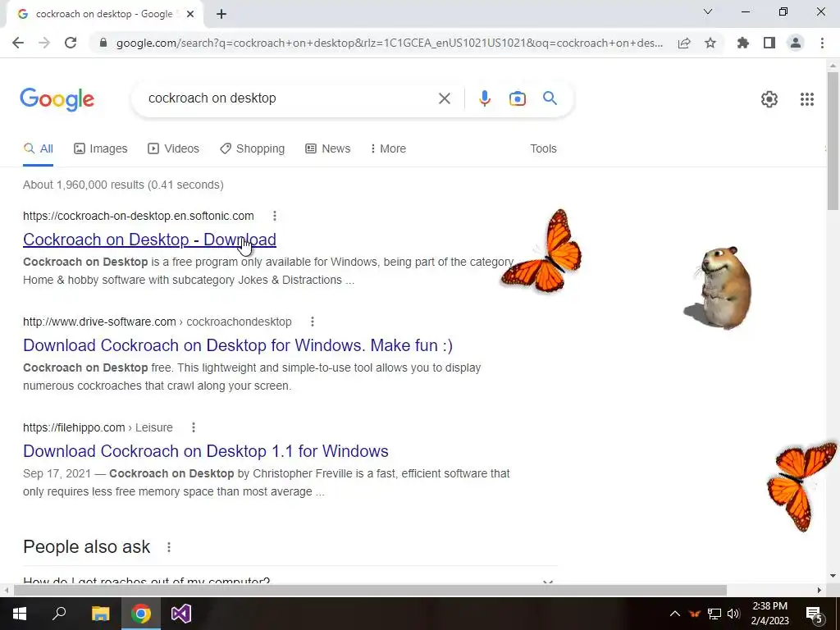Click butterfly tray icon in taskbar
The image size is (840, 630).
(694, 614)
